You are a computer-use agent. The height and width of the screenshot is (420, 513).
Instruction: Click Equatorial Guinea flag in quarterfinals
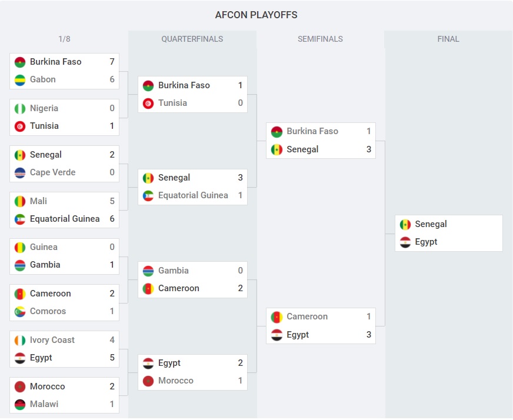148,195
